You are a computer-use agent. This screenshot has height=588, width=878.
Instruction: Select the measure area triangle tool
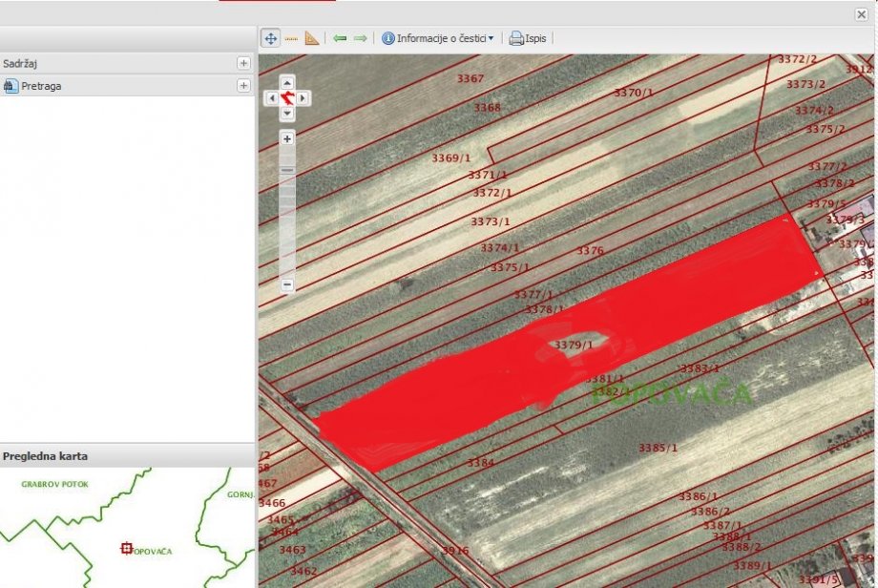(x=311, y=38)
